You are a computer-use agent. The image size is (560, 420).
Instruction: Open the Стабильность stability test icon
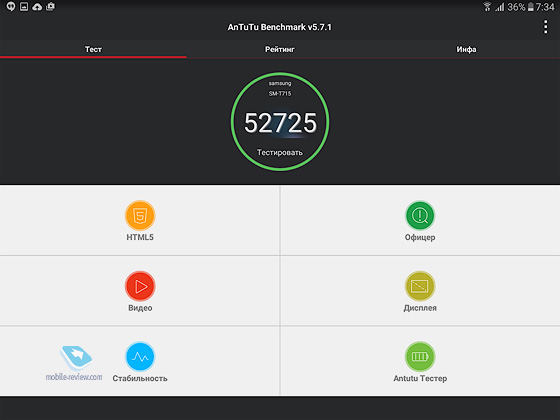point(140,356)
